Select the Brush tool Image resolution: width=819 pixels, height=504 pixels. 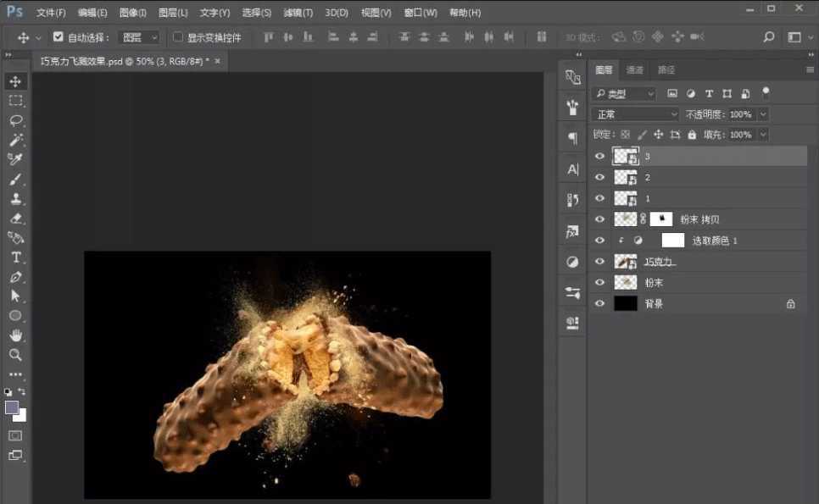pyautogui.click(x=15, y=179)
